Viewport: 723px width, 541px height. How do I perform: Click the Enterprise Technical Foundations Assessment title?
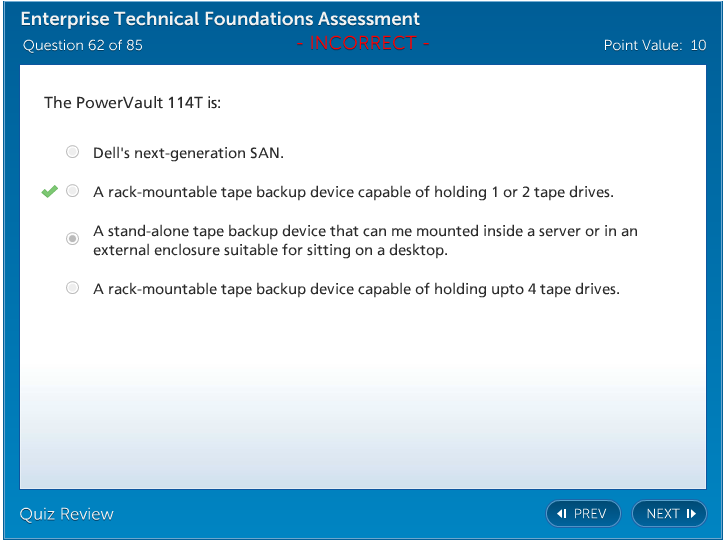tap(220, 19)
